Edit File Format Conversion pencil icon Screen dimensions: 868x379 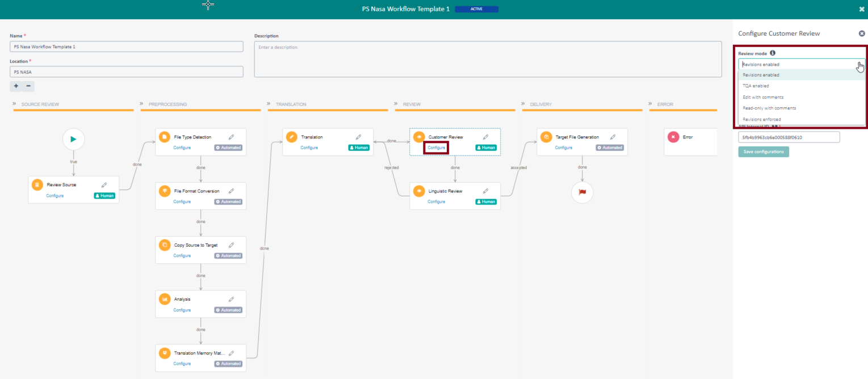pyautogui.click(x=231, y=191)
